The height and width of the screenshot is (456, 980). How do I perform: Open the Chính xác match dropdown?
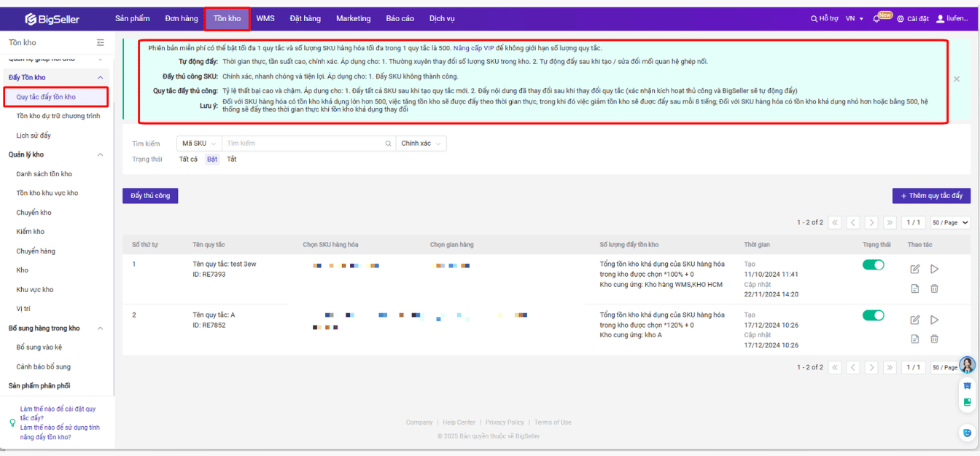point(421,144)
